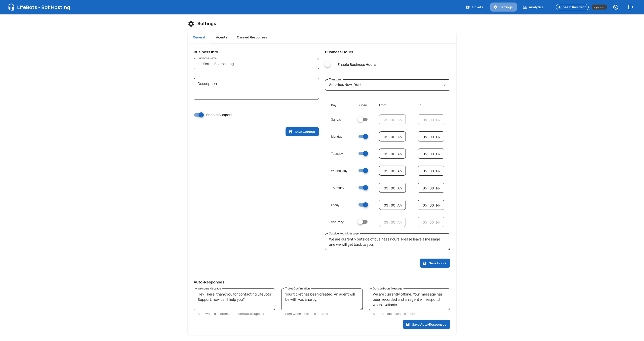Click the Save General button

click(302, 131)
